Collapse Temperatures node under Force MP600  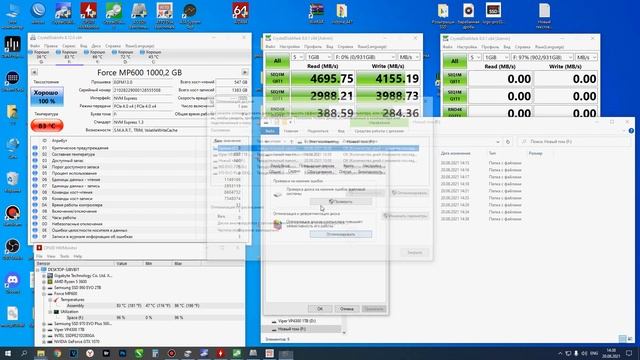click(x=50, y=300)
